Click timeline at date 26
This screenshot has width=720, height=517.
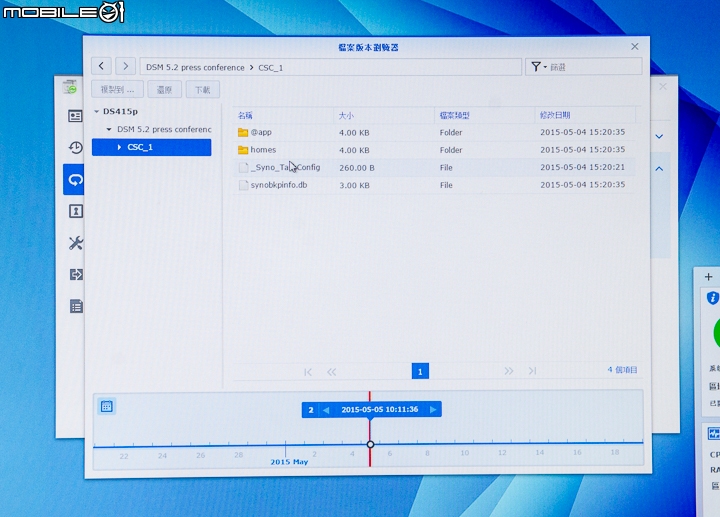(201, 455)
